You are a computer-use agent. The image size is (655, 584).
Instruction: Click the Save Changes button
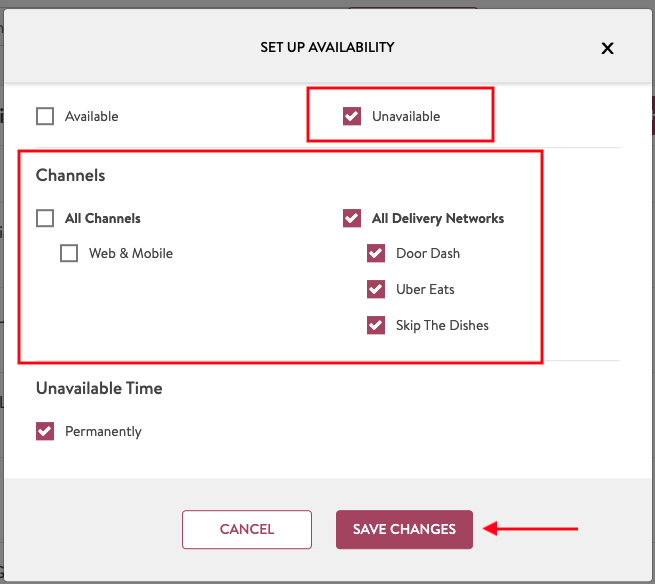[404, 529]
